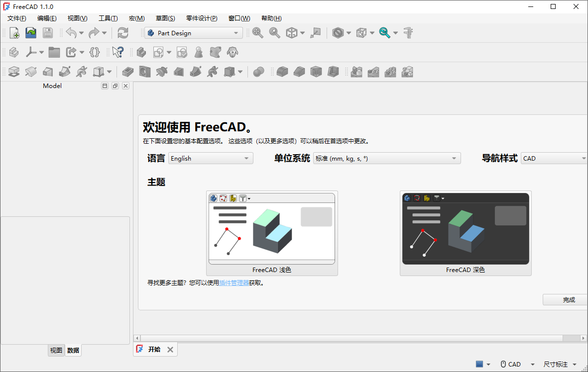This screenshot has height=372, width=588.
Task: Switch to the 数据 tab
Action: click(73, 350)
